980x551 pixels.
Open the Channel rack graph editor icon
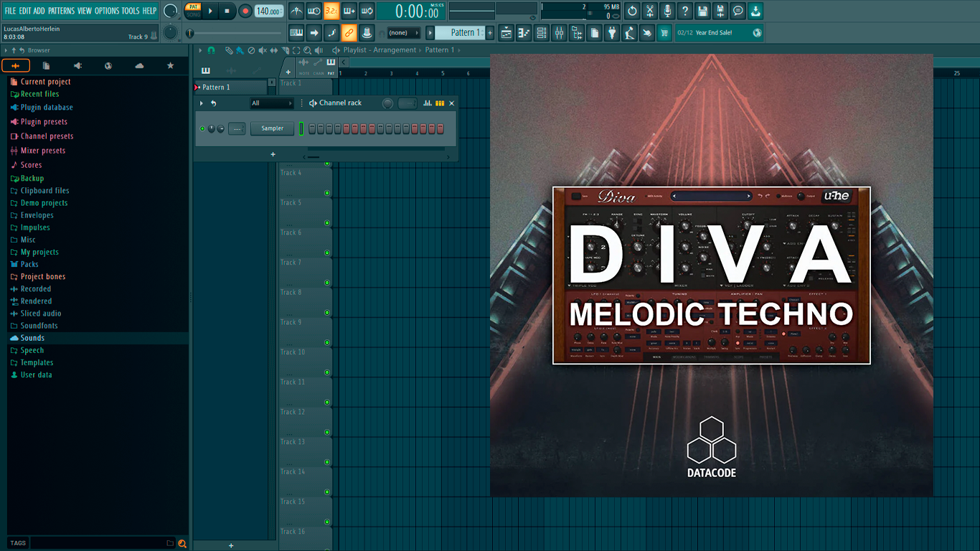coord(428,103)
